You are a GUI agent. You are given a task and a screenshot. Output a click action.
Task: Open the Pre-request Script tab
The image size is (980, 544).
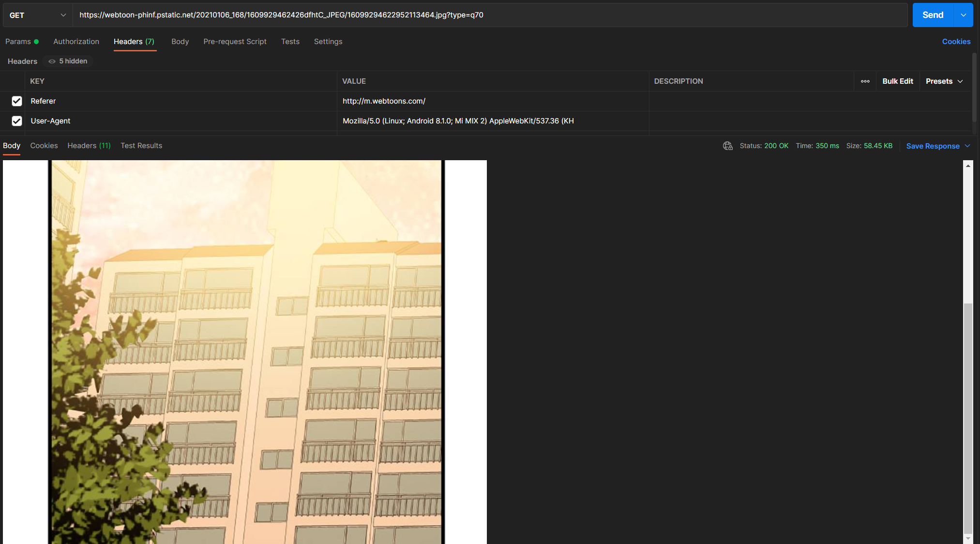pyautogui.click(x=235, y=42)
